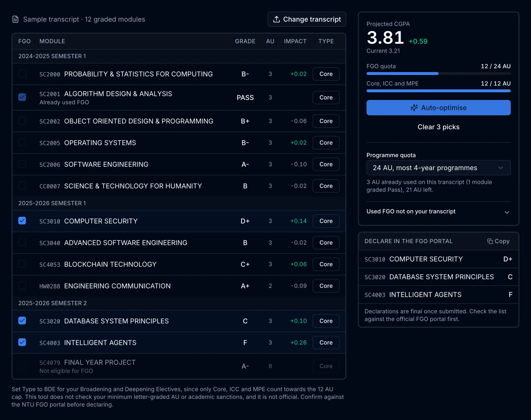Uncheck SC3020 Database System Principles
The image size is (531, 420).
click(x=22, y=321)
